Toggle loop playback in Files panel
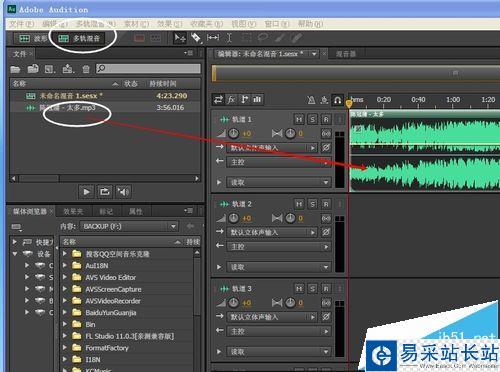The image size is (500, 372). 105,192
